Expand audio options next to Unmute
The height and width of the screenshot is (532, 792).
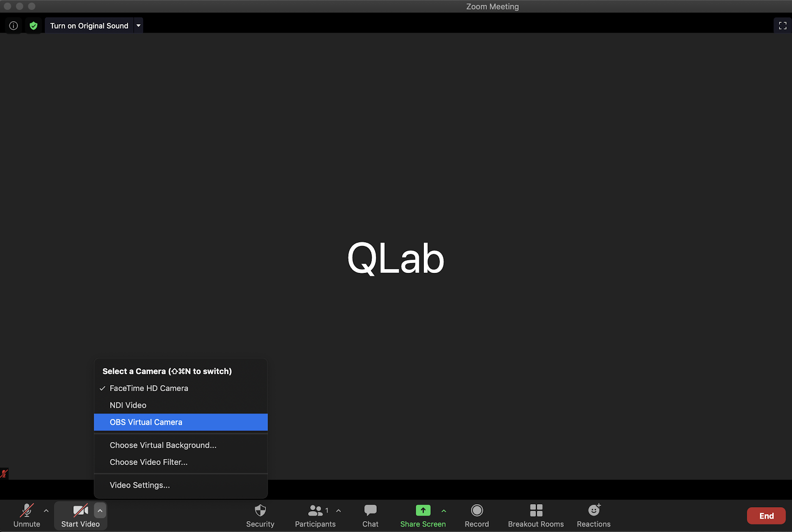(46, 511)
